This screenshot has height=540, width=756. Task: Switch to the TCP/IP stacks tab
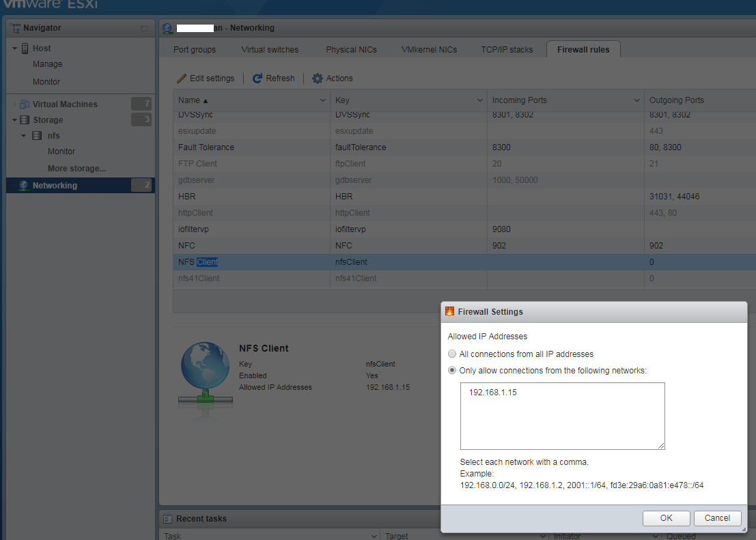coord(507,50)
